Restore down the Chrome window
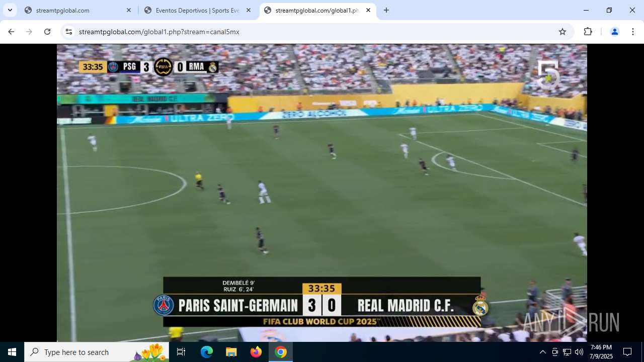The width and height of the screenshot is (644, 362). (609, 10)
